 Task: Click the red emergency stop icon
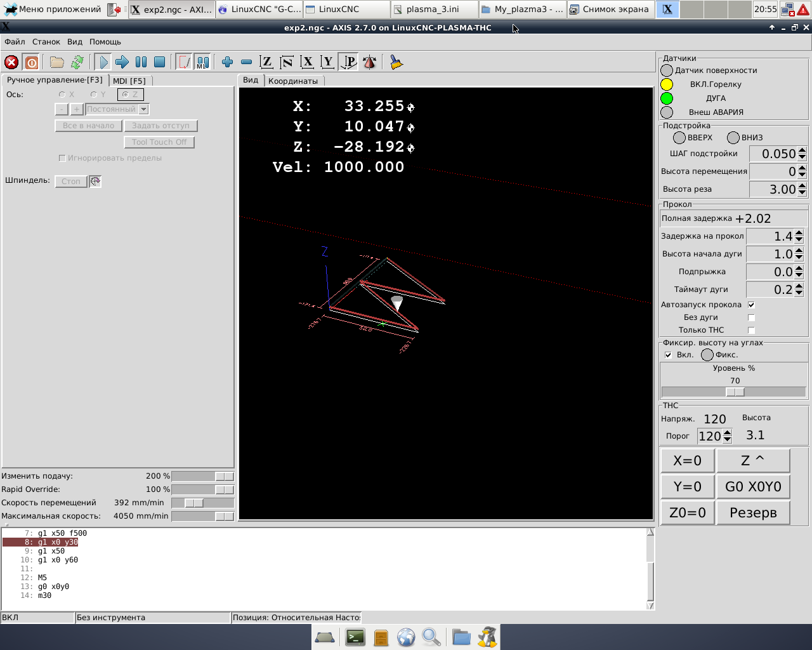(11, 62)
